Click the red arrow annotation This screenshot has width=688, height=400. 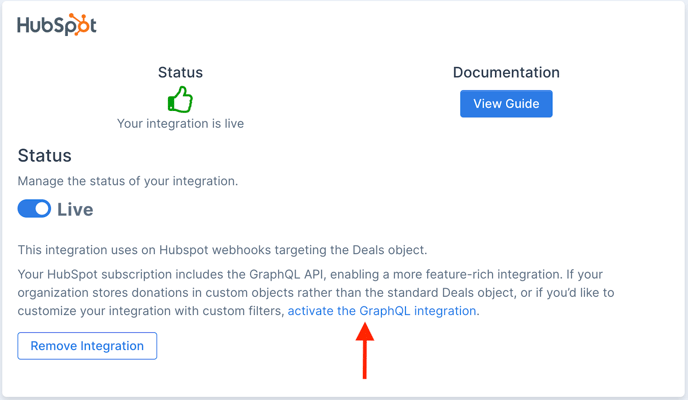[x=365, y=350]
